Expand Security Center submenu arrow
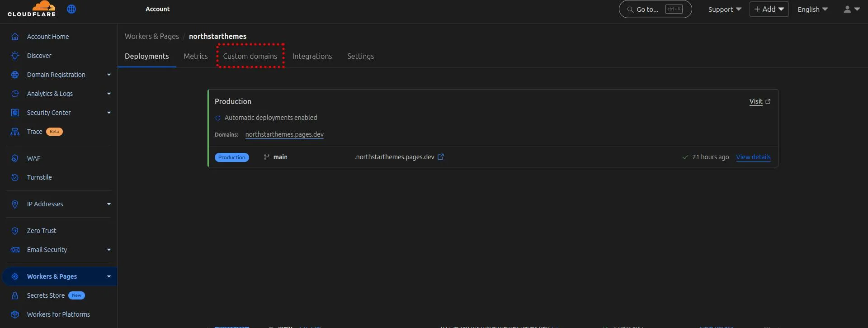Viewport: 868px width, 328px height. pyautogui.click(x=109, y=113)
